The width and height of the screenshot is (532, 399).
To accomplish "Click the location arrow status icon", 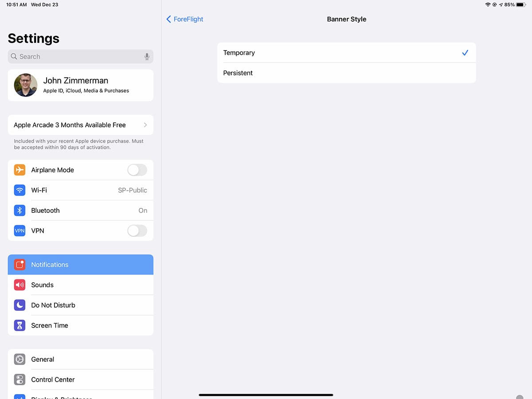I will pos(501,4).
